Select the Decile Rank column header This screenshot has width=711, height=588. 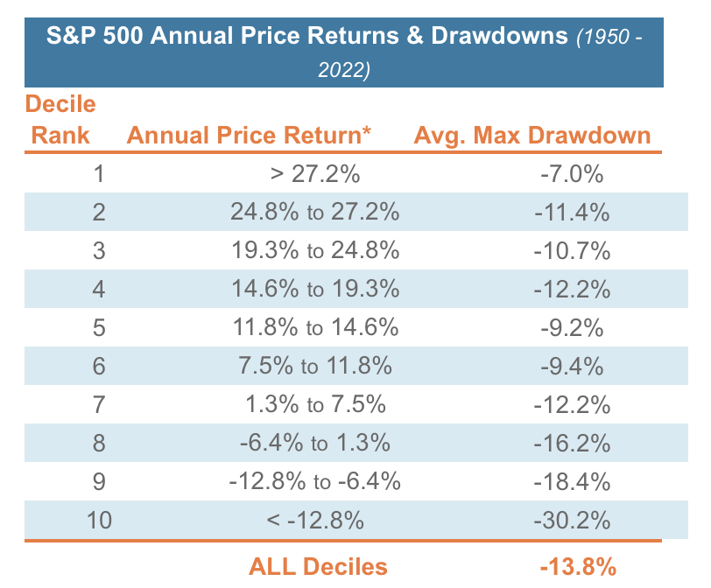pos(60,121)
